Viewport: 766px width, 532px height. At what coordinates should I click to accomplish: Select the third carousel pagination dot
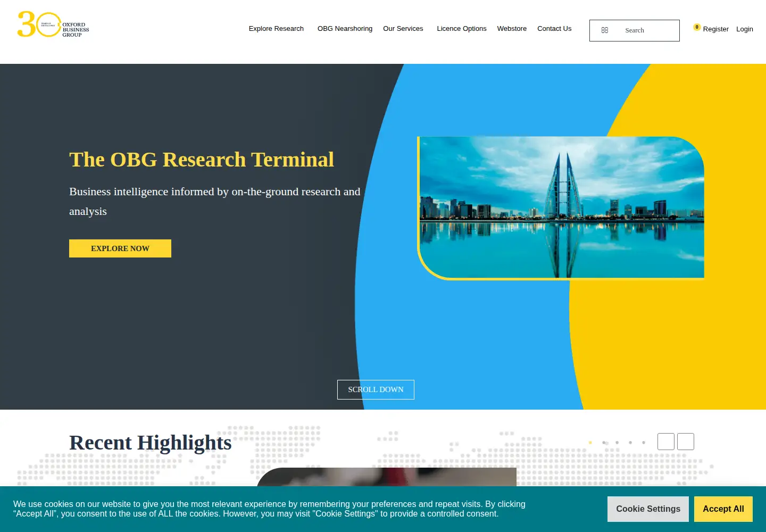coord(617,443)
